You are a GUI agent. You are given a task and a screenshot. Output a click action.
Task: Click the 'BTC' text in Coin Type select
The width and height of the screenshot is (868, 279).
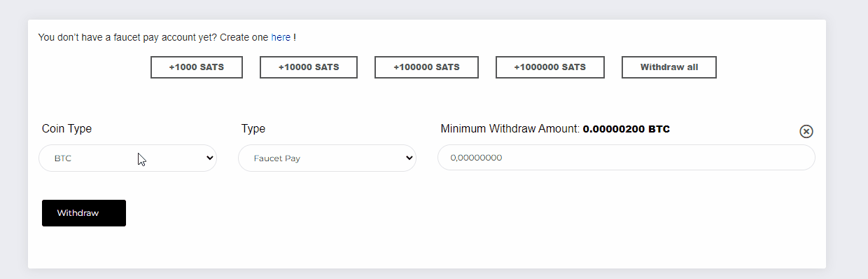[x=63, y=158]
